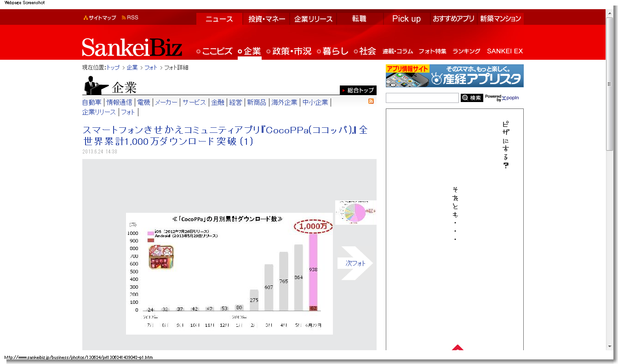Open フォト特集 navigation link

432,51
